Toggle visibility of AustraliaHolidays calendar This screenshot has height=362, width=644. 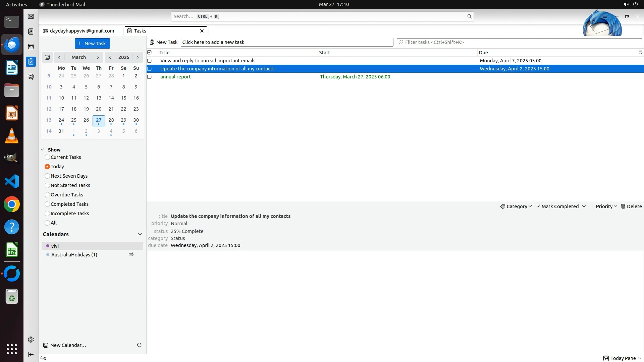pos(131,255)
